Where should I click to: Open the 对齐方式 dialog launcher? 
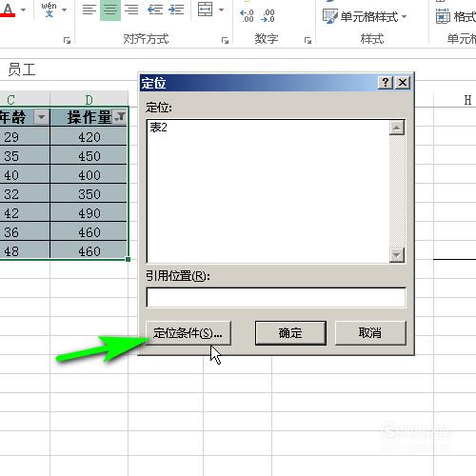[225, 40]
